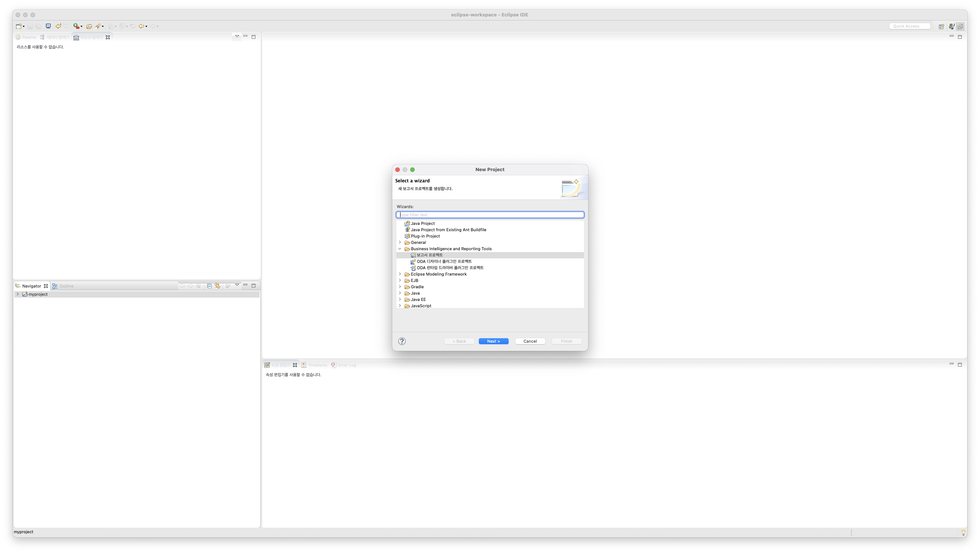The width and height of the screenshot is (980, 553).
Task: Click the Run external tools icon
Action: pos(76,26)
